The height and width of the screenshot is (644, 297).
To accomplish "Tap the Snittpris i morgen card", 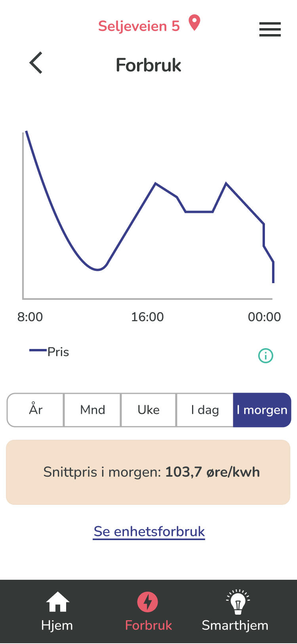I will tap(148, 472).
